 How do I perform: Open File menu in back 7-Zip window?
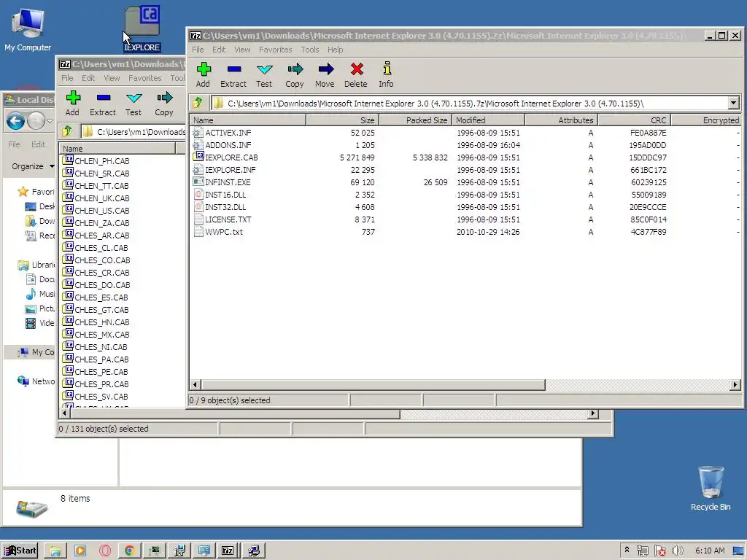pos(67,78)
